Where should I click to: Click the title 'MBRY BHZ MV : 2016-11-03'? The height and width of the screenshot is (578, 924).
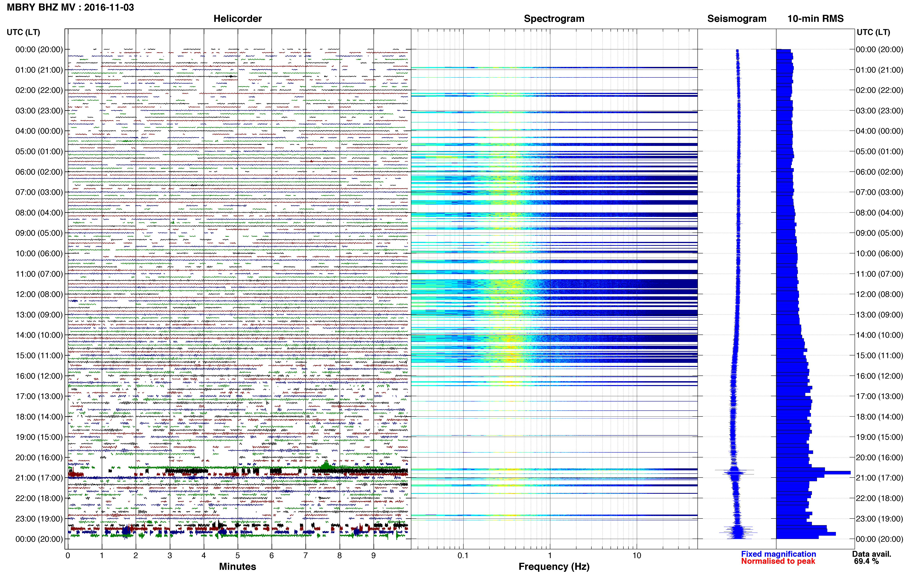pyautogui.click(x=71, y=7)
